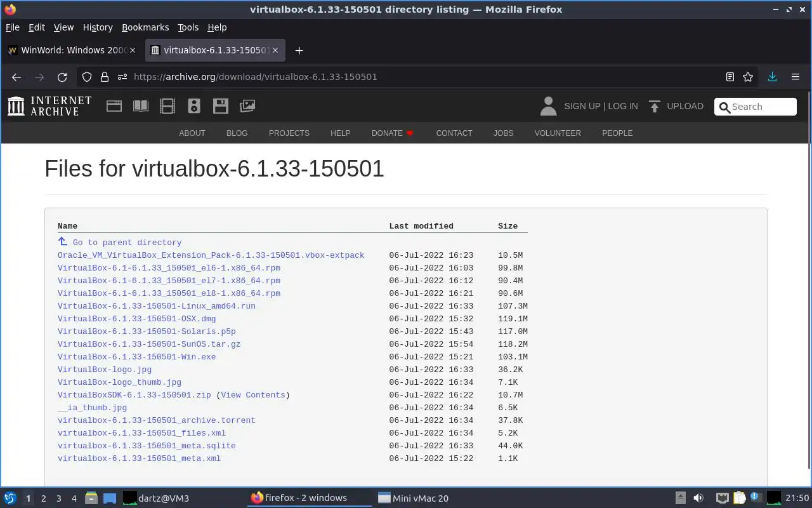812x508 pixels.
Task: Click VOLUNTEER in Archive navigation
Action: 558,133
